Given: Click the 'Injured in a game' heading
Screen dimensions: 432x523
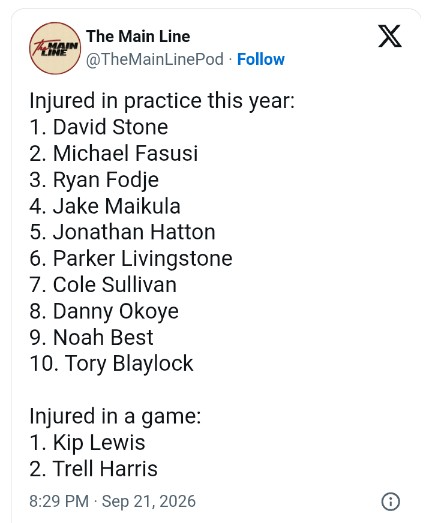Looking at the screenshot, I should pos(115,416).
